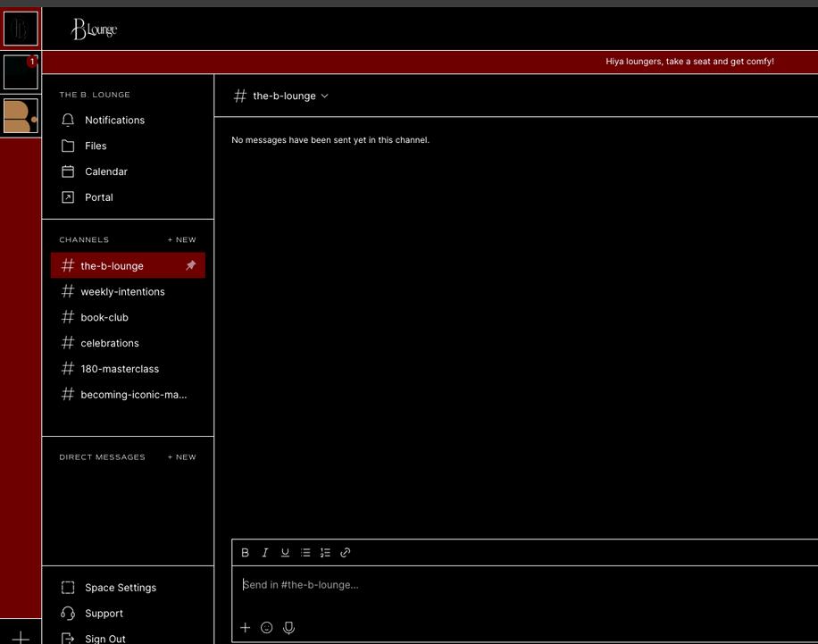Click the Sign Out arrow icon
818x644 pixels.
pyautogui.click(x=68, y=639)
